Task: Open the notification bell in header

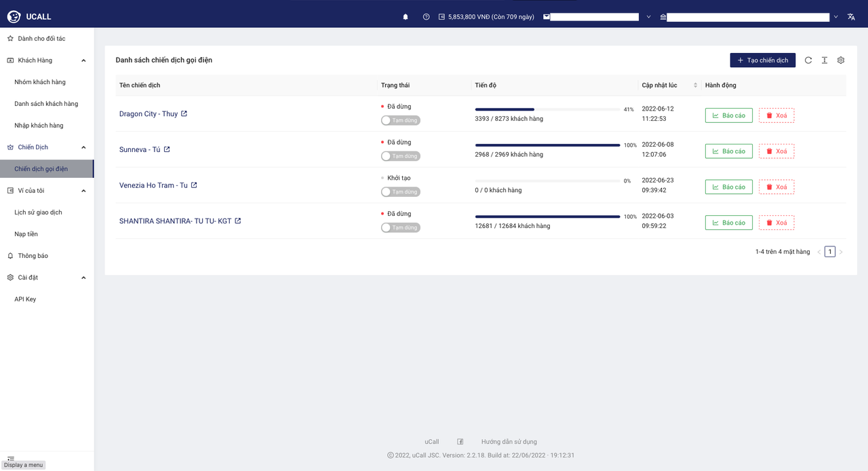Action: 406,17
